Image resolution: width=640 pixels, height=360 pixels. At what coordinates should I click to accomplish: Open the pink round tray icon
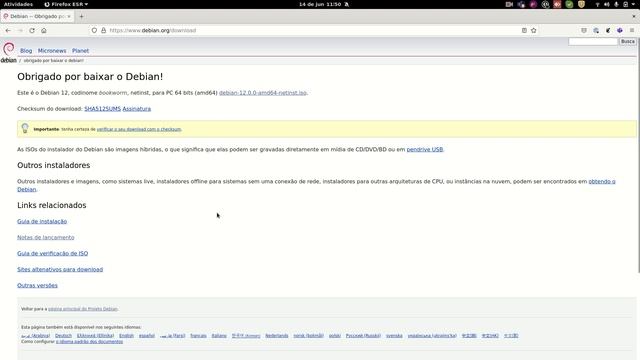coord(533,4)
